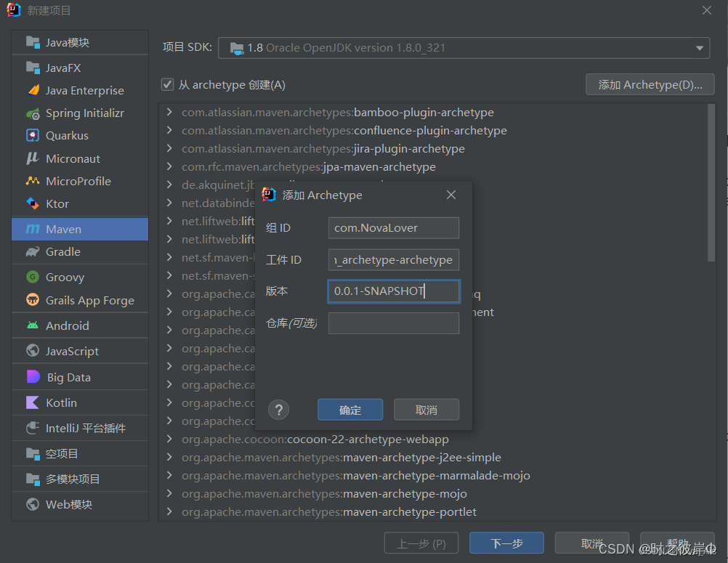Click the 添加 Archetype(D)... button
The image size is (728, 563).
point(650,84)
